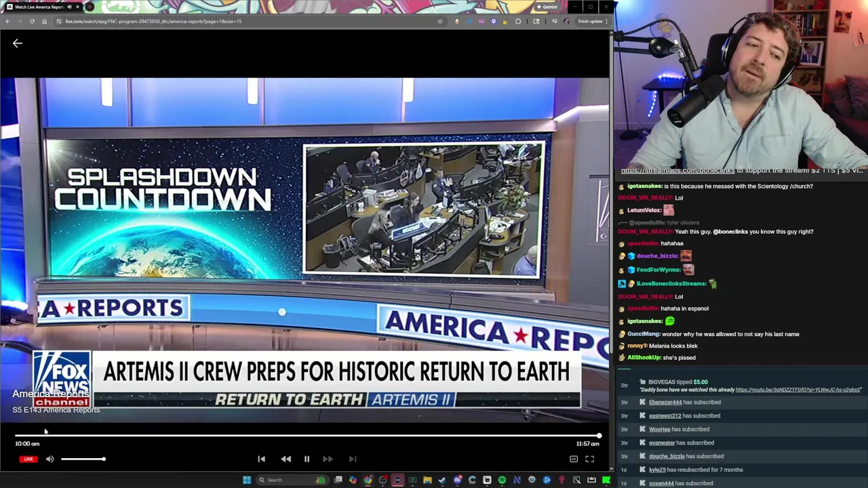Open the Copilot icon on the taskbar

point(353,480)
